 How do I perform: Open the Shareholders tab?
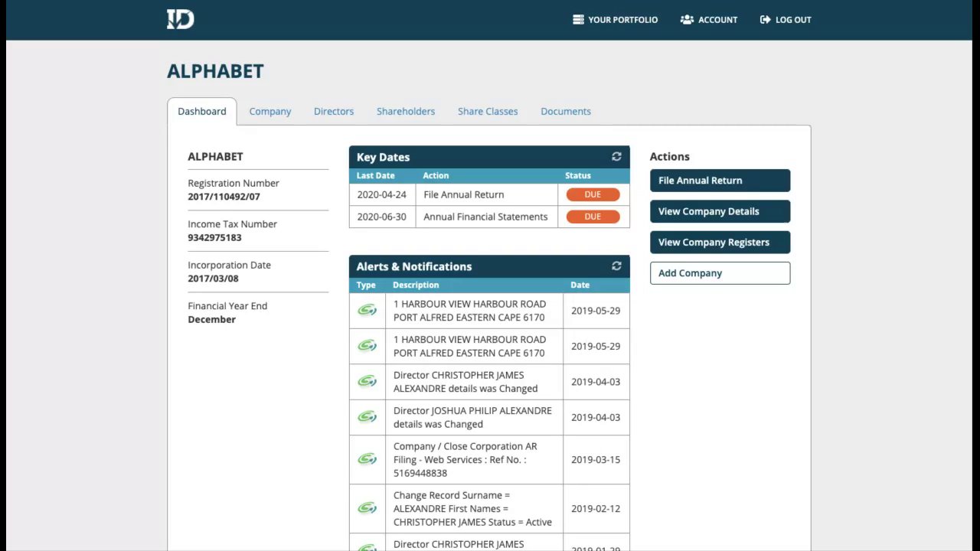[406, 112]
